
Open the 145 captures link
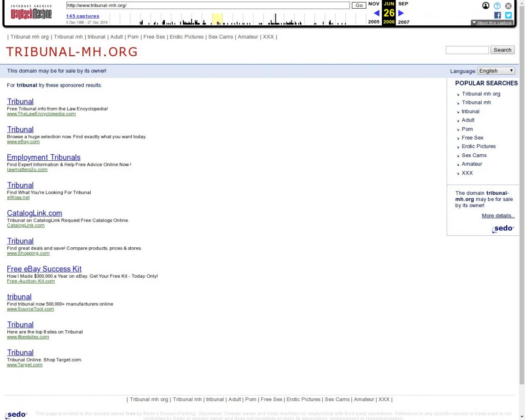coord(82,16)
